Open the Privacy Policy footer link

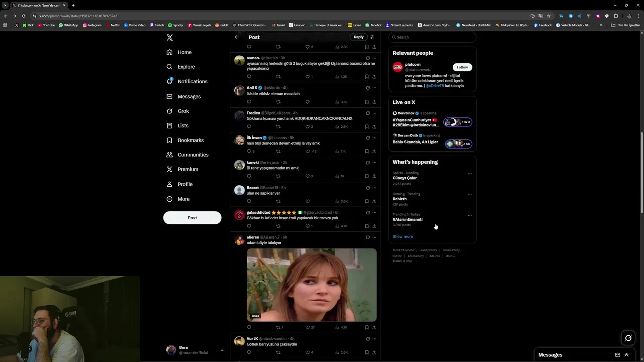428,250
